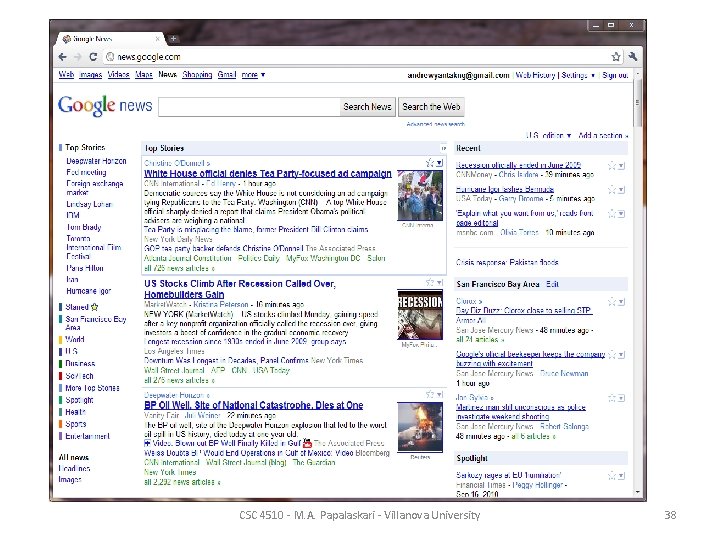Go to Videos in the top navigation
Screen dimensions: 720x540
[118, 74]
